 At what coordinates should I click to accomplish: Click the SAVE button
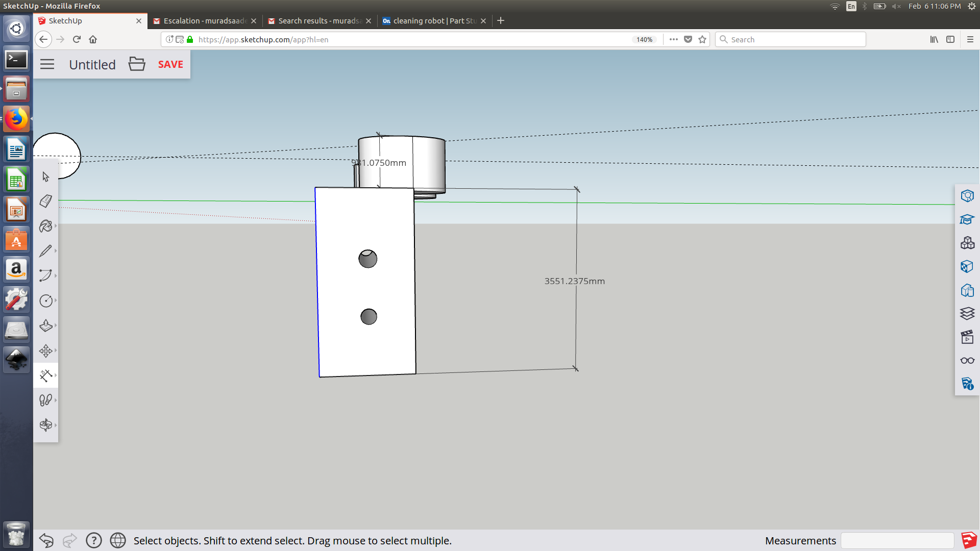click(x=170, y=64)
